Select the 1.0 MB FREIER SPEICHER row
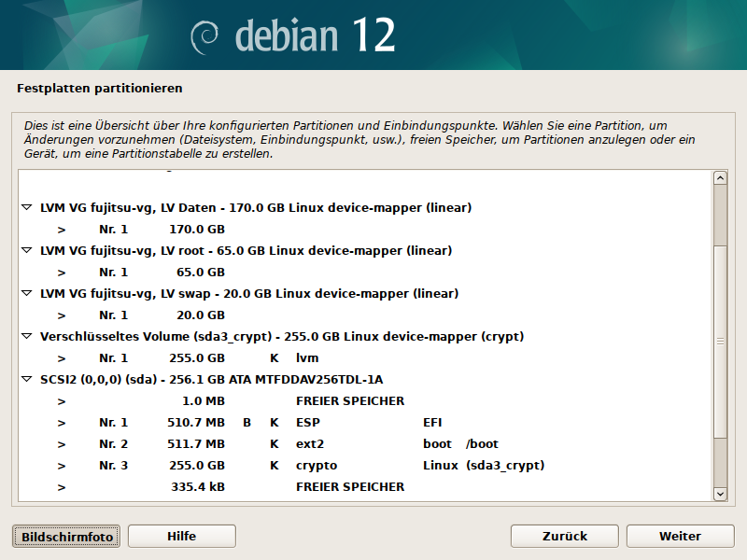The width and height of the screenshot is (747, 560). pos(280,401)
